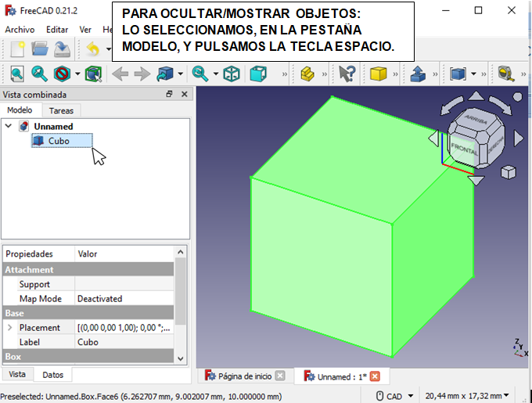Switch to the Vista properties tab
Screen dimensions: 532x403
(17, 375)
